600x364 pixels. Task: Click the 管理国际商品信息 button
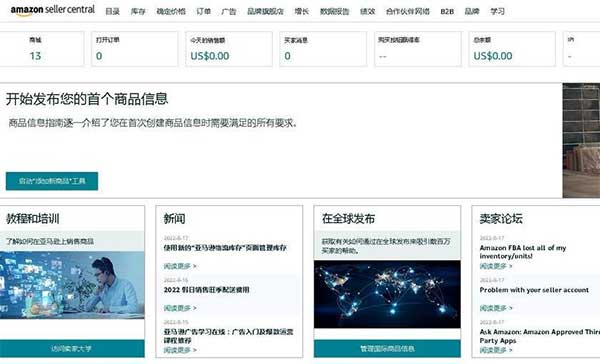pos(387,349)
